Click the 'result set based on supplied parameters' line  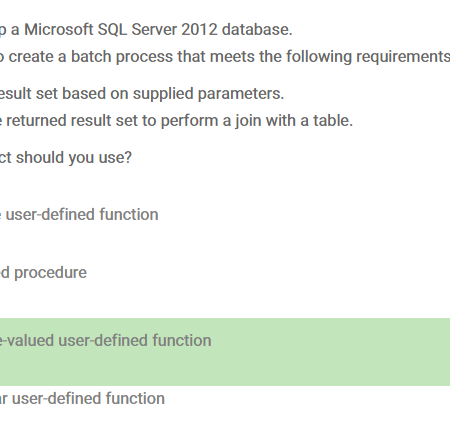(142, 94)
